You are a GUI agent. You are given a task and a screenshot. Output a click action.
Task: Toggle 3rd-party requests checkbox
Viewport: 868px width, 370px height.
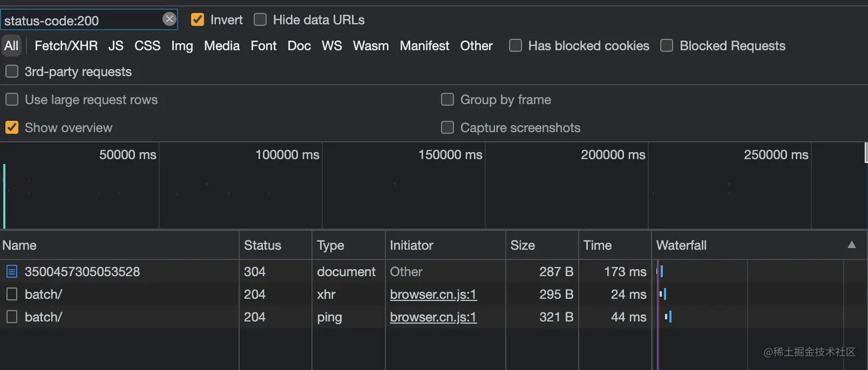pos(11,72)
